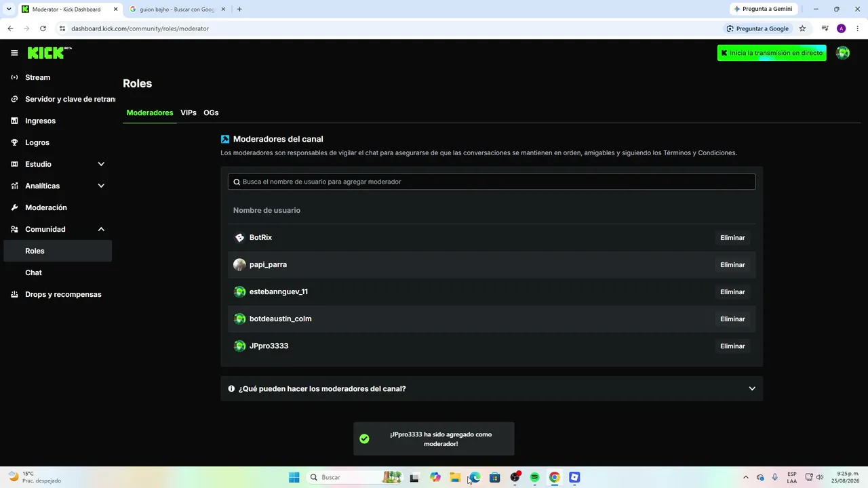The height and width of the screenshot is (488, 868).
Task: Click the Moderación wrench icon
Action: pyautogui.click(x=14, y=207)
